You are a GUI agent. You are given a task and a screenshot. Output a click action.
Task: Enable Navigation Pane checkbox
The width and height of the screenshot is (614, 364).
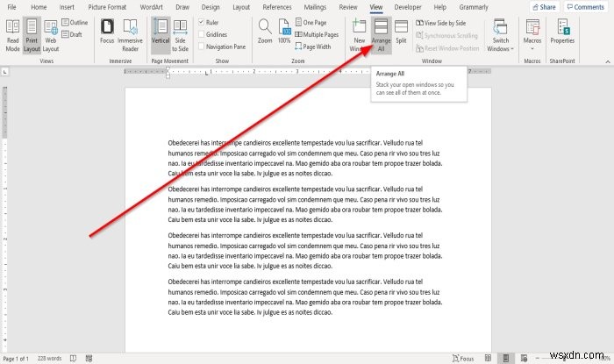click(x=201, y=46)
